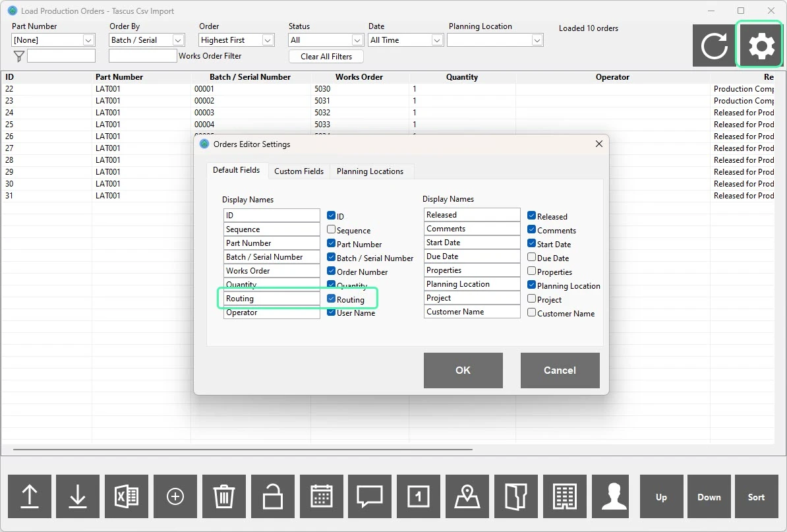
Task: Click the map pin location icon
Action: click(x=467, y=496)
